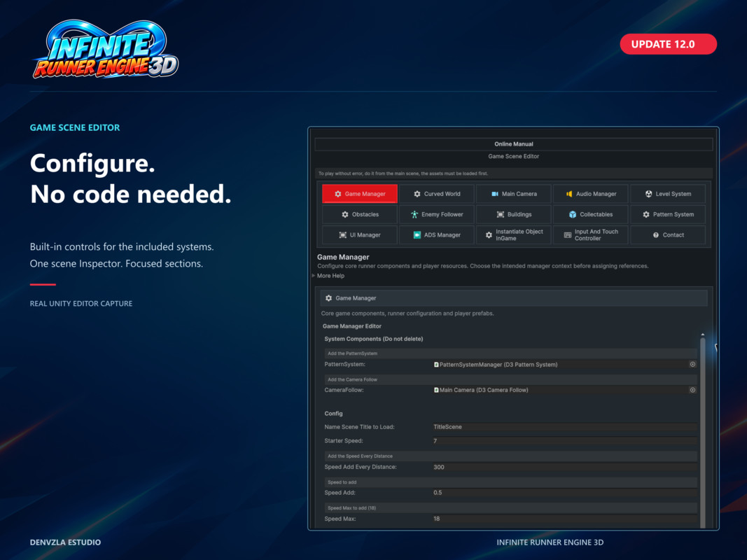Click the Main Camera object reference field

[560, 390]
